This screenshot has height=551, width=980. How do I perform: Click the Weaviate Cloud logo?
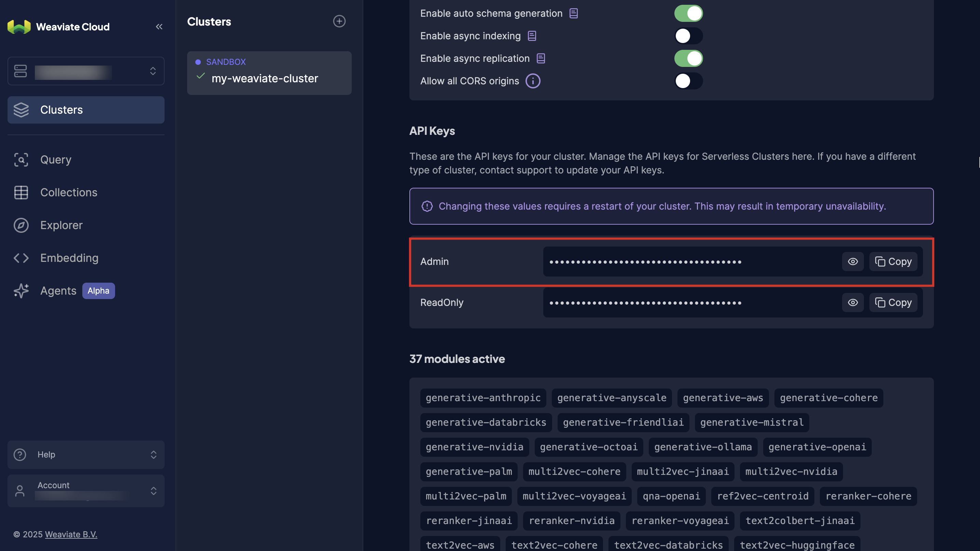19,27
